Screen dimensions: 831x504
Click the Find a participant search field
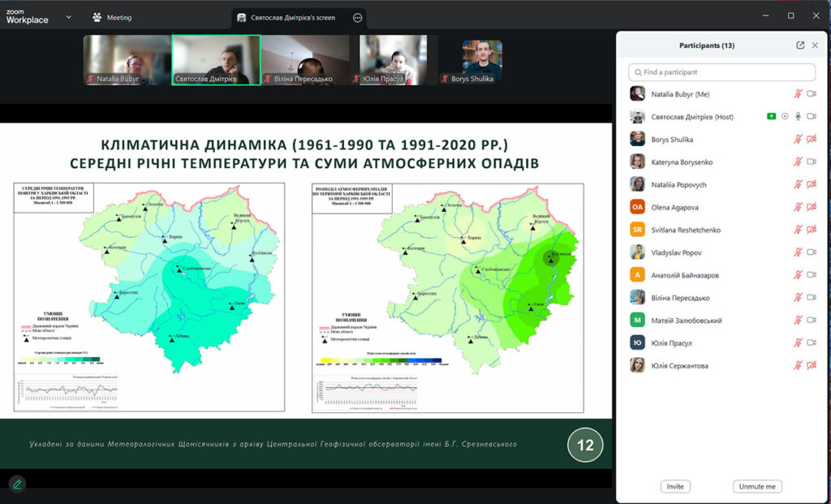click(710, 72)
